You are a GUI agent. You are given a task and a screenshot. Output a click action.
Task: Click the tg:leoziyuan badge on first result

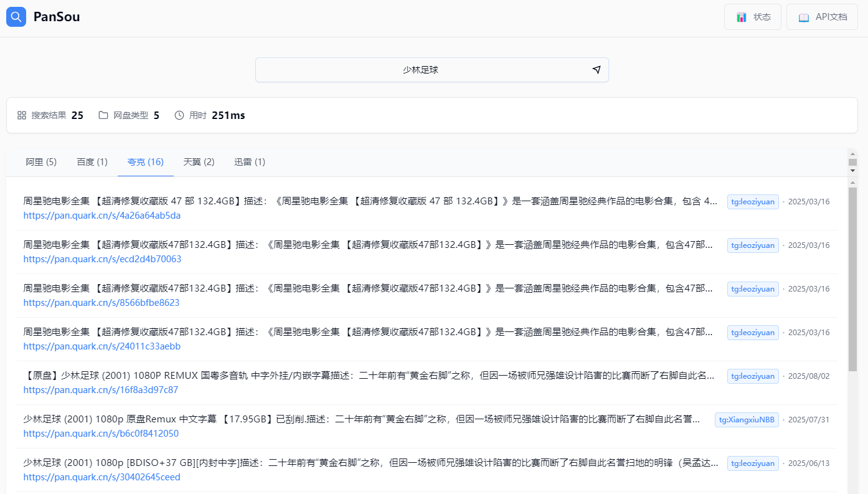[x=753, y=201]
